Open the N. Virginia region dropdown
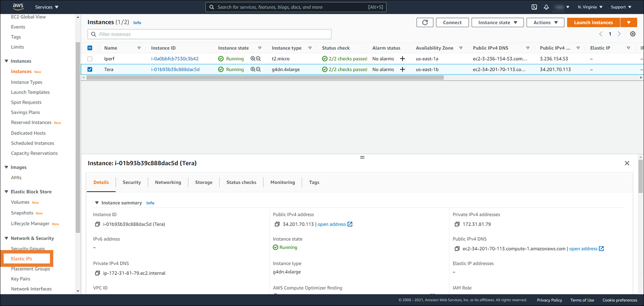Image resolution: width=644 pixels, height=306 pixels. click(x=590, y=7)
